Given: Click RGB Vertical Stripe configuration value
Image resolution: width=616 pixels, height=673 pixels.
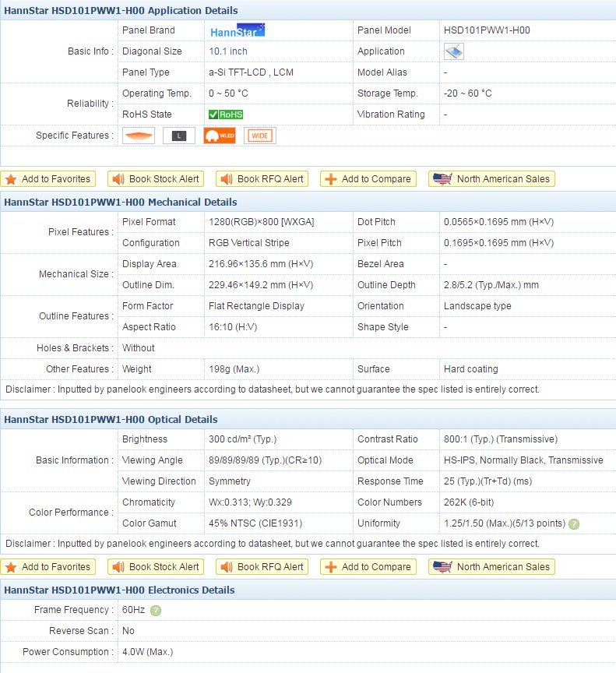Looking at the screenshot, I should click(x=248, y=243).
